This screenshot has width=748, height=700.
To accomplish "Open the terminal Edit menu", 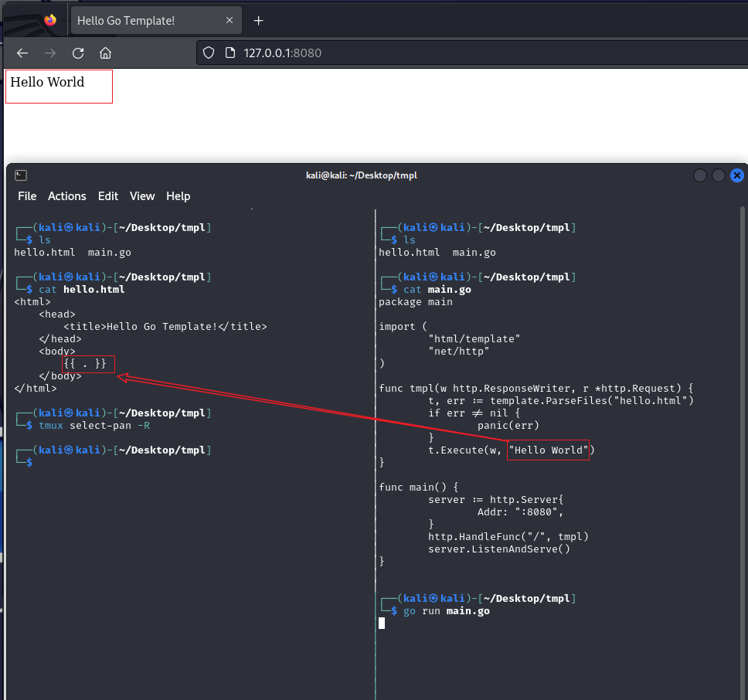I will (x=108, y=196).
